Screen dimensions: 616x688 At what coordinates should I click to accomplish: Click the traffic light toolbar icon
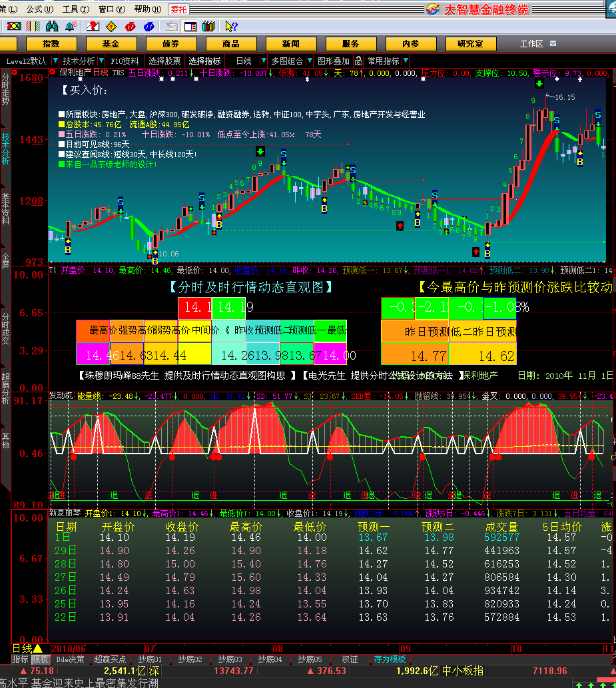14,27
